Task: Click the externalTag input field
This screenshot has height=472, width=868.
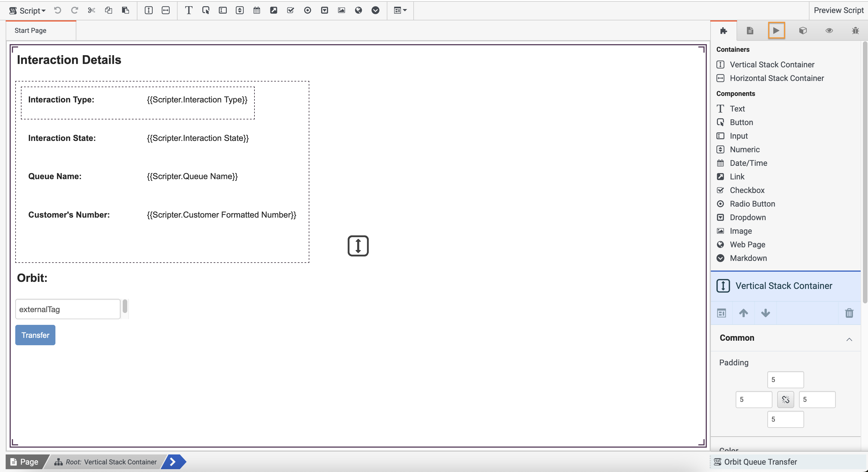Action: point(67,309)
